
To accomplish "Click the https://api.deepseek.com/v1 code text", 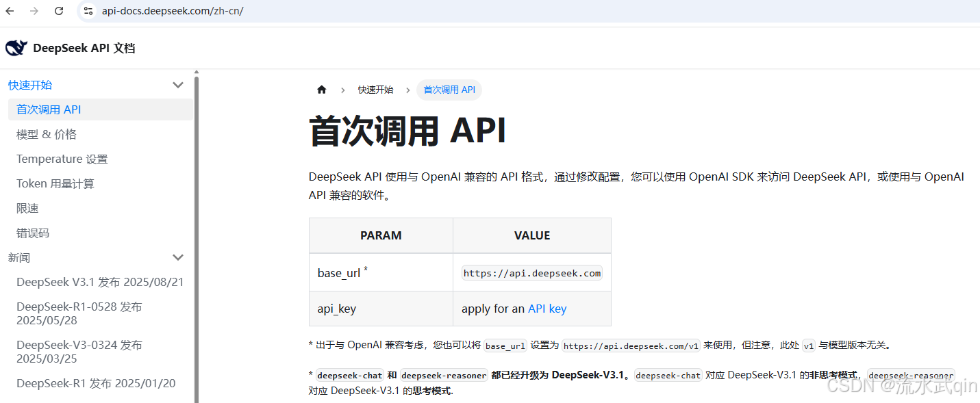I will click(x=631, y=346).
